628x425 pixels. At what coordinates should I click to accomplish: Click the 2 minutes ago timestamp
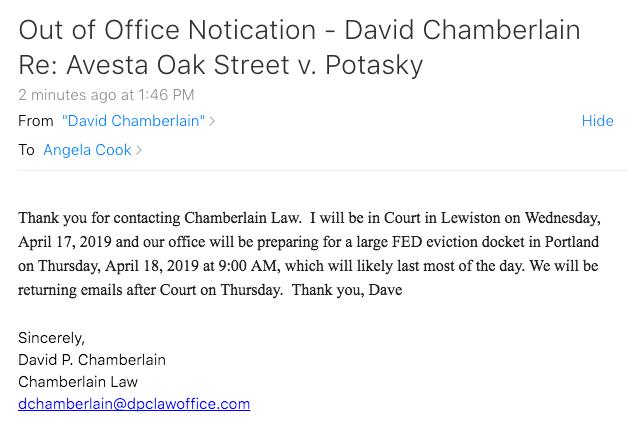[106, 95]
